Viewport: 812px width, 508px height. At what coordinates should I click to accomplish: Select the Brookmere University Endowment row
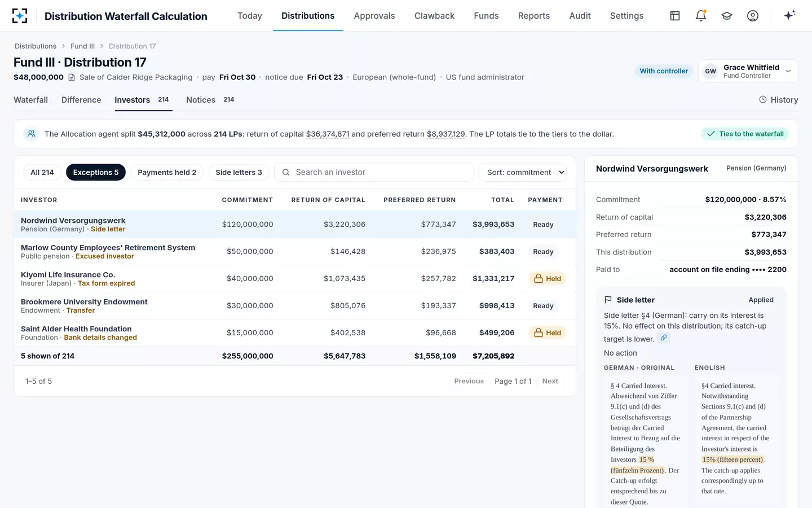click(x=295, y=306)
